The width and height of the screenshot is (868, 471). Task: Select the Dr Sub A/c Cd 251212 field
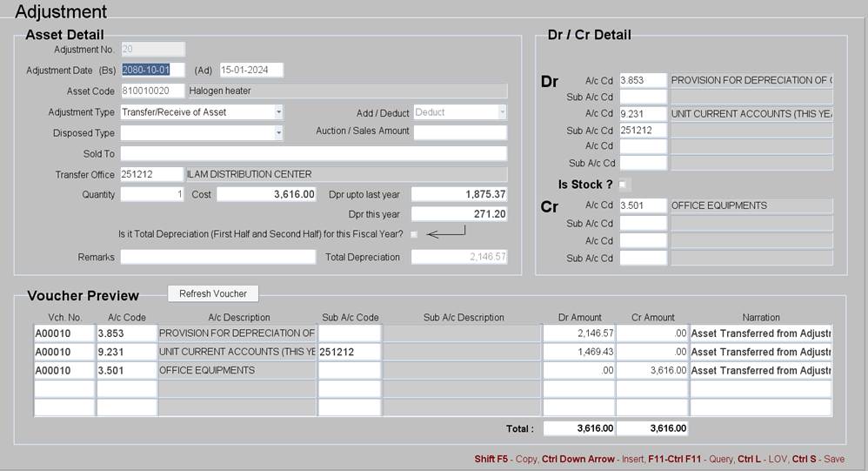pos(643,131)
